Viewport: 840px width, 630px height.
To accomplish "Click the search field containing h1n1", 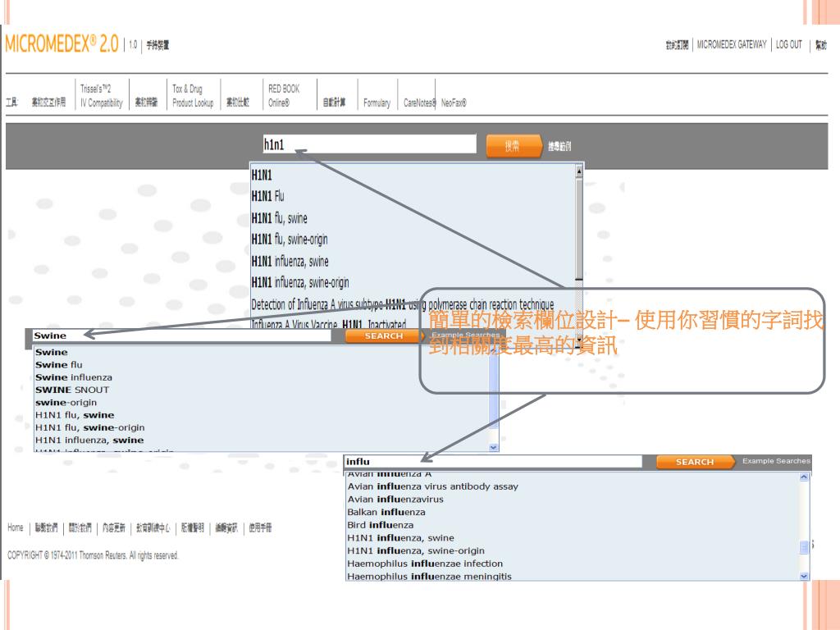I will point(369,144).
